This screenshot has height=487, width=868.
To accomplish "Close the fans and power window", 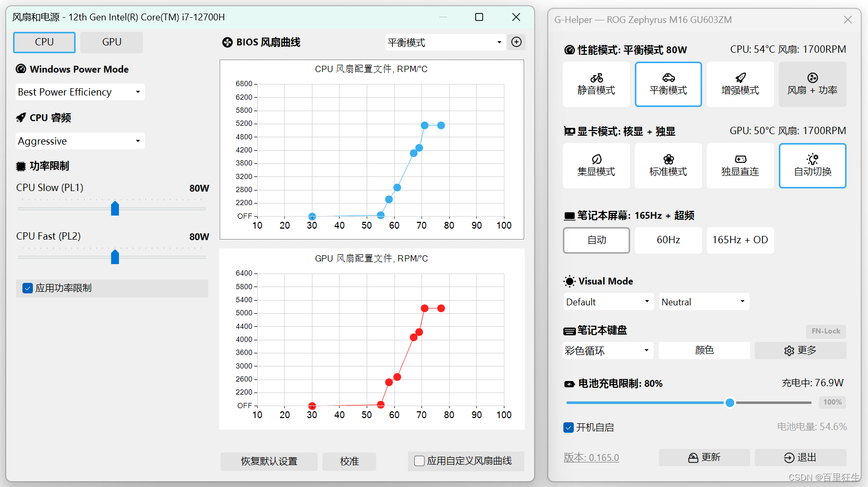I will (x=516, y=17).
